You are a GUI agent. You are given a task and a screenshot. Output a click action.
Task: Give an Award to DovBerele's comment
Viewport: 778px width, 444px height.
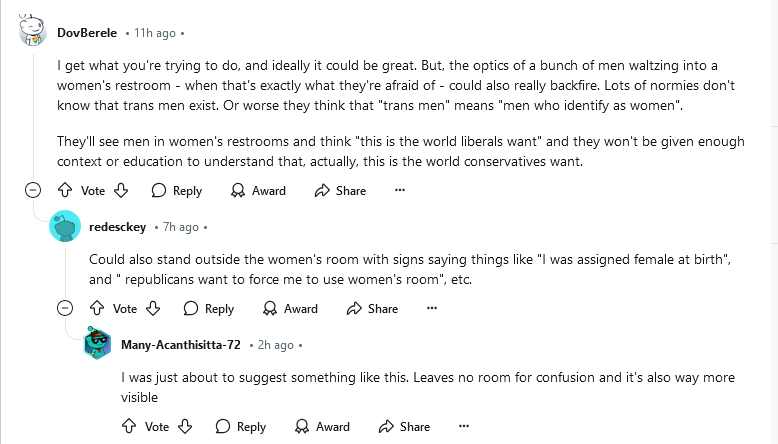(258, 190)
